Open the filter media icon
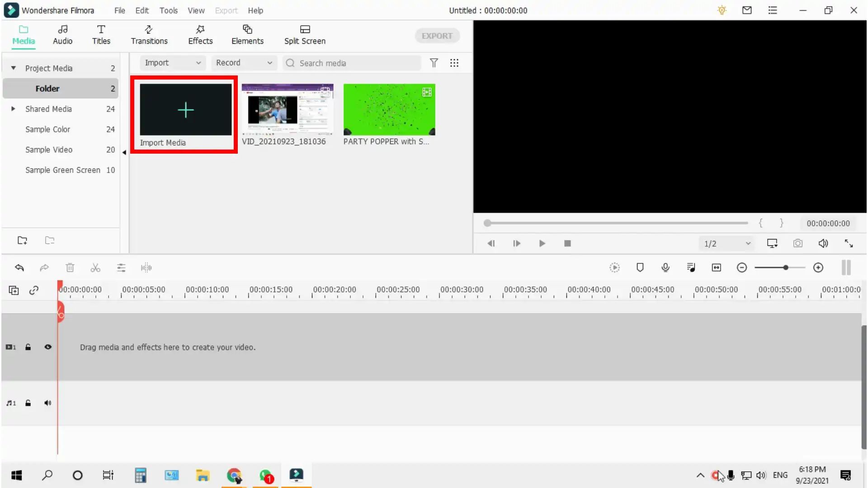 (x=434, y=63)
